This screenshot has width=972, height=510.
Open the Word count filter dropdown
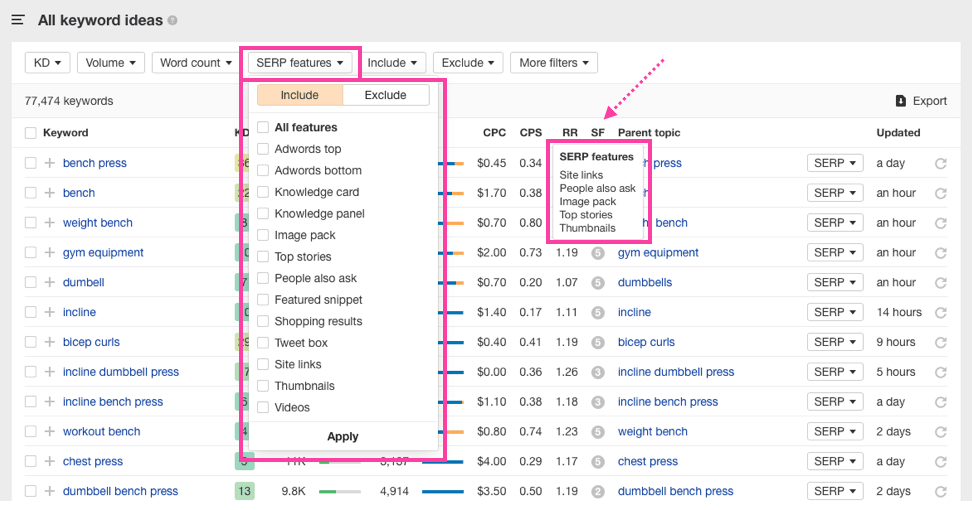(x=195, y=63)
